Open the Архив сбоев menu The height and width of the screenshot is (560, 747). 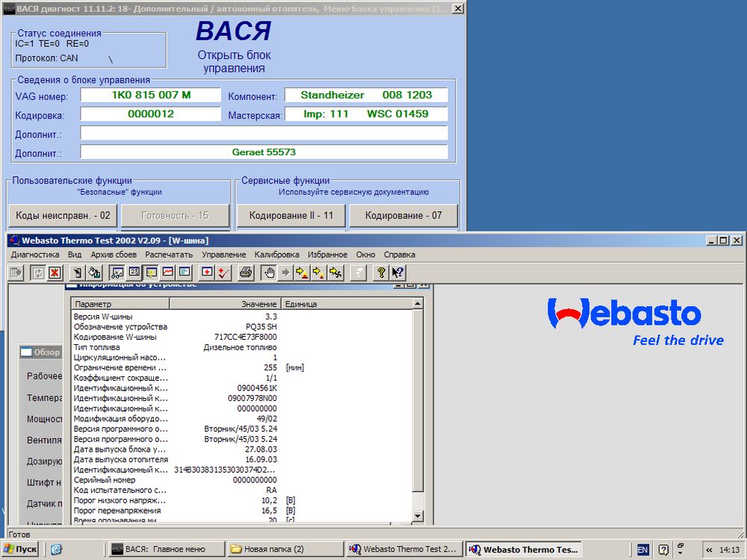[x=114, y=255]
